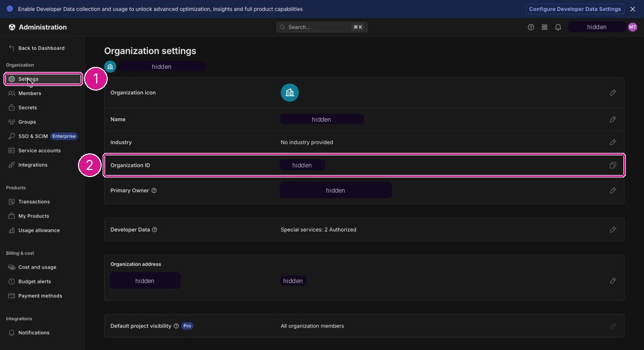Edit the Developer Data setting
The image size is (644, 350).
(x=613, y=229)
